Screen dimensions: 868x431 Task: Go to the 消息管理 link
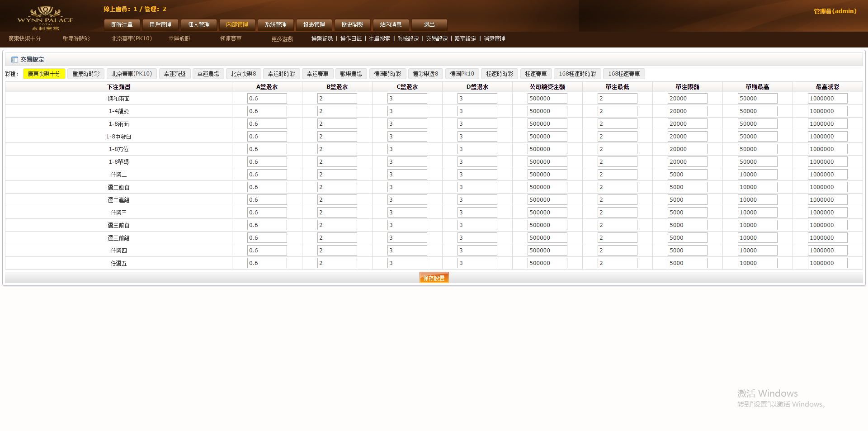coord(494,39)
